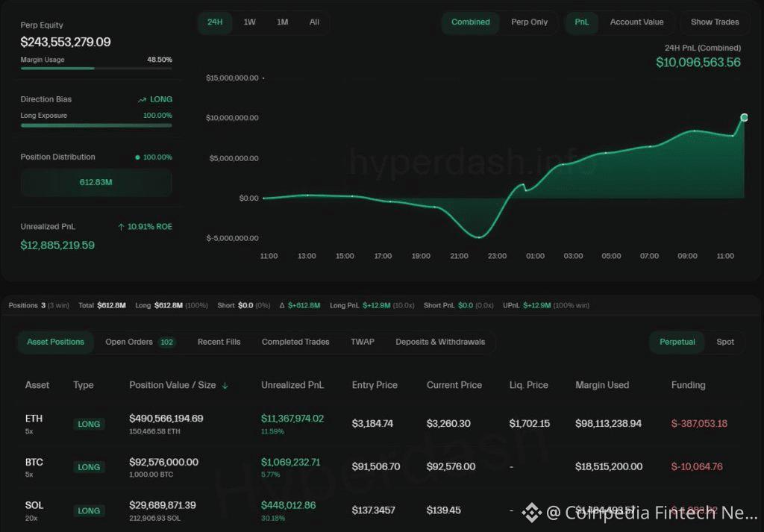Click BTC row LONG badge
The height and width of the screenshot is (532, 764).
(x=89, y=467)
